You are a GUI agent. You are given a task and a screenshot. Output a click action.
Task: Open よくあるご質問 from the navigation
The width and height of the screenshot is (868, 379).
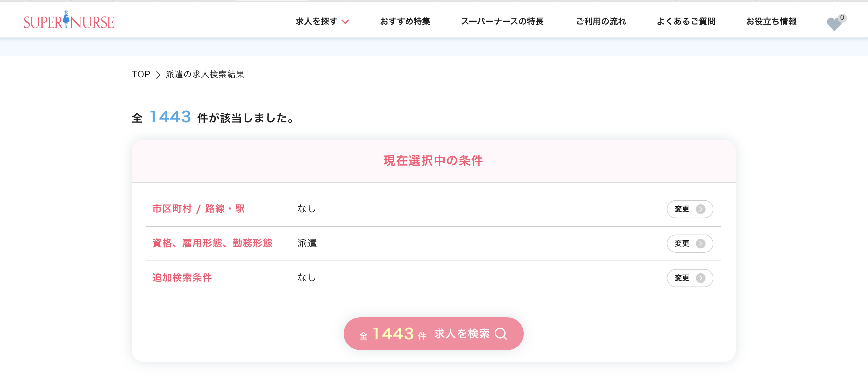[686, 21]
